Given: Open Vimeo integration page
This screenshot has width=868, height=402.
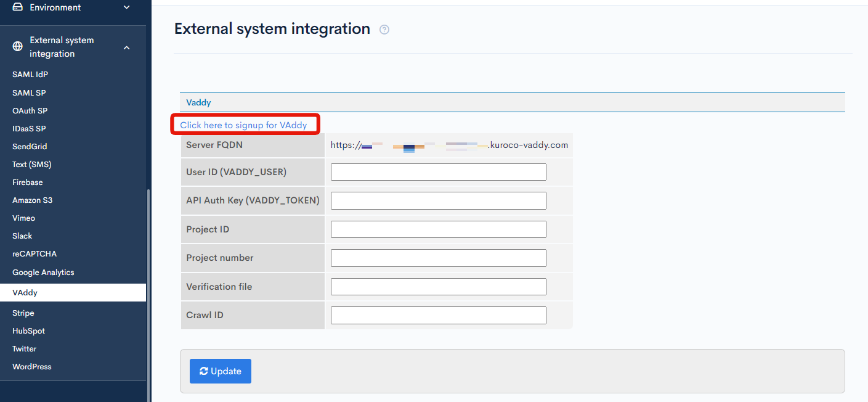Looking at the screenshot, I should [x=23, y=218].
